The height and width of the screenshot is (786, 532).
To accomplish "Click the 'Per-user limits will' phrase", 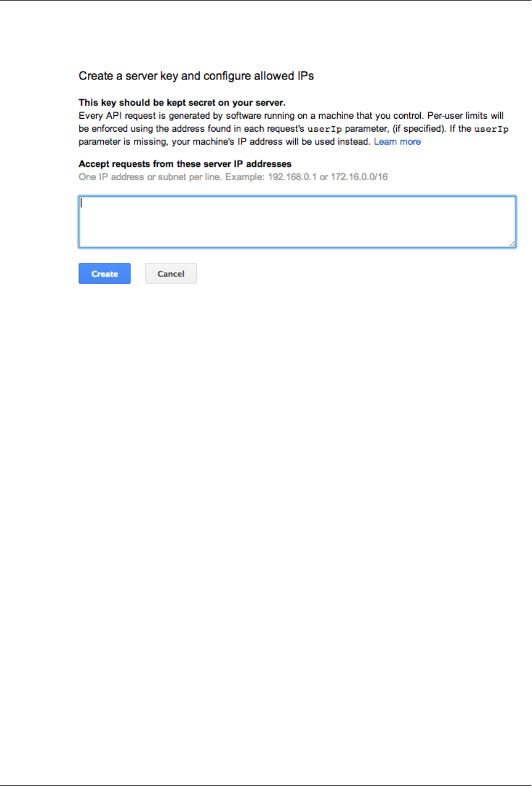I will (465, 115).
